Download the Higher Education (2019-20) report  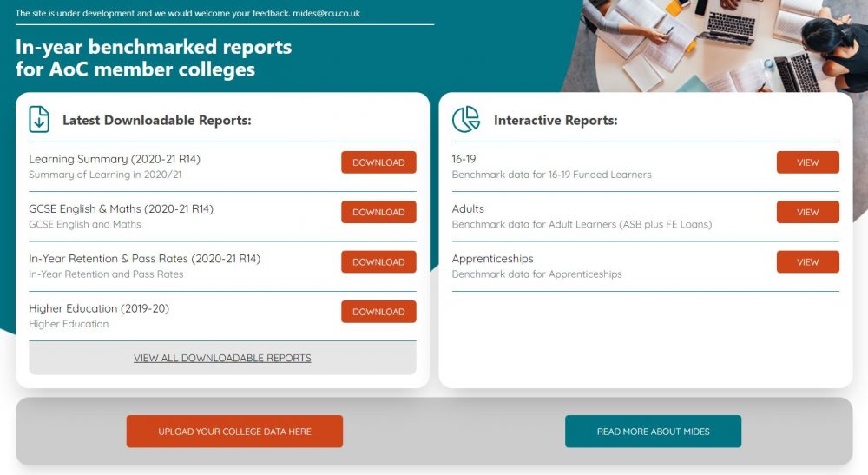(378, 312)
